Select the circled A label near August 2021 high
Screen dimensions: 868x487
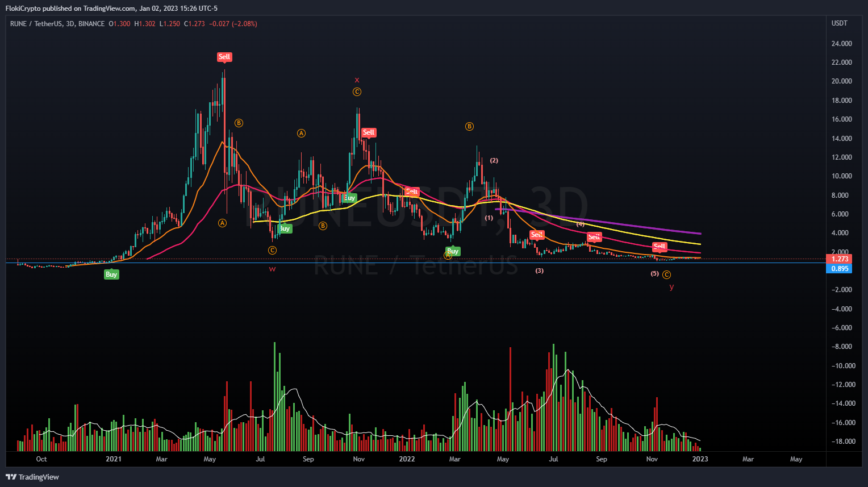[301, 134]
